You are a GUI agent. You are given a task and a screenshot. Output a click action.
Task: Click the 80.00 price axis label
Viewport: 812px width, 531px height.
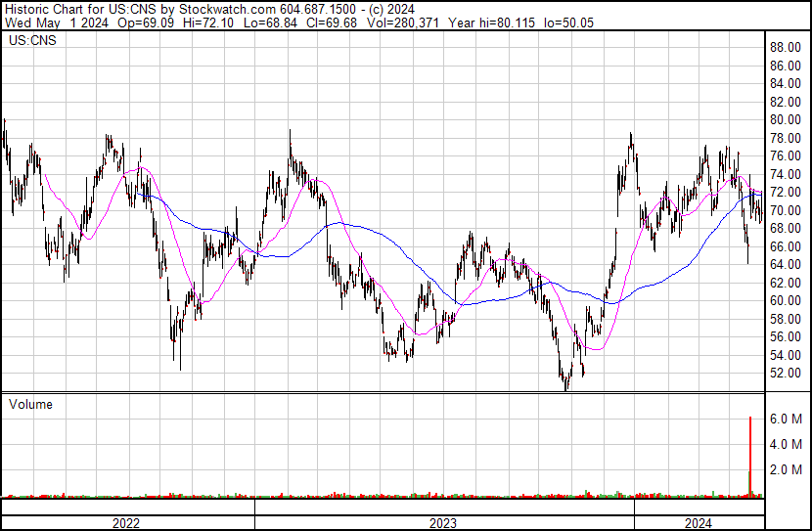click(786, 120)
